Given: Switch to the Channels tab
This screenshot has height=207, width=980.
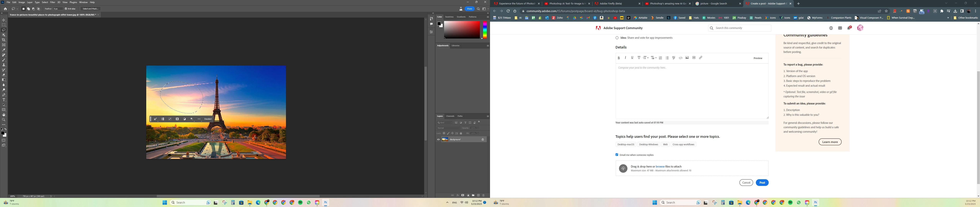Looking at the screenshot, I should [450, 116].
